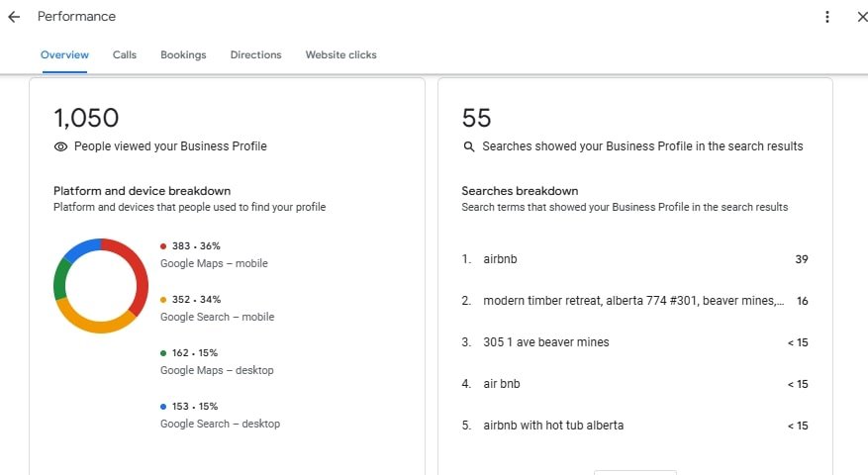
Task: Select the 'airbnb' search term row
Action: tap(500, 259)
